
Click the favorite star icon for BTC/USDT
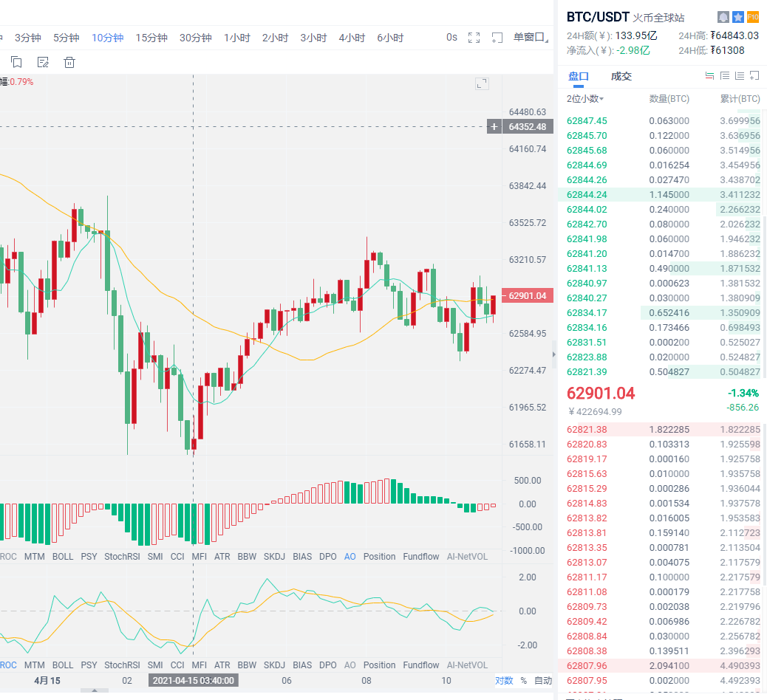click(738, 17)
